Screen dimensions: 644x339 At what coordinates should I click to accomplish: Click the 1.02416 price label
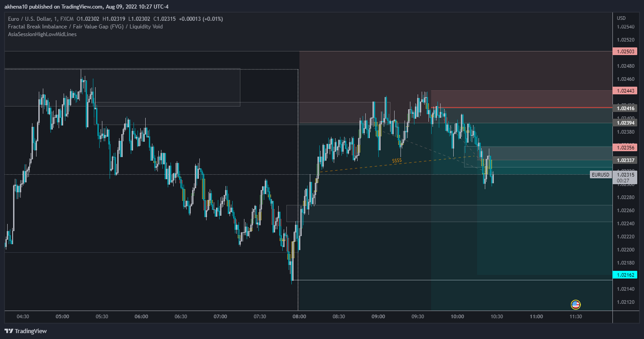point(625,108)
